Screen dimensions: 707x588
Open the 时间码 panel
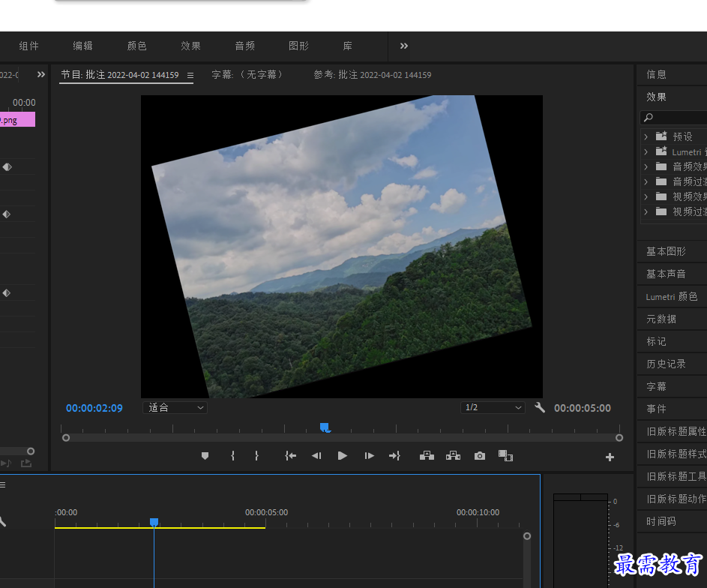click(x=661, y=521)
